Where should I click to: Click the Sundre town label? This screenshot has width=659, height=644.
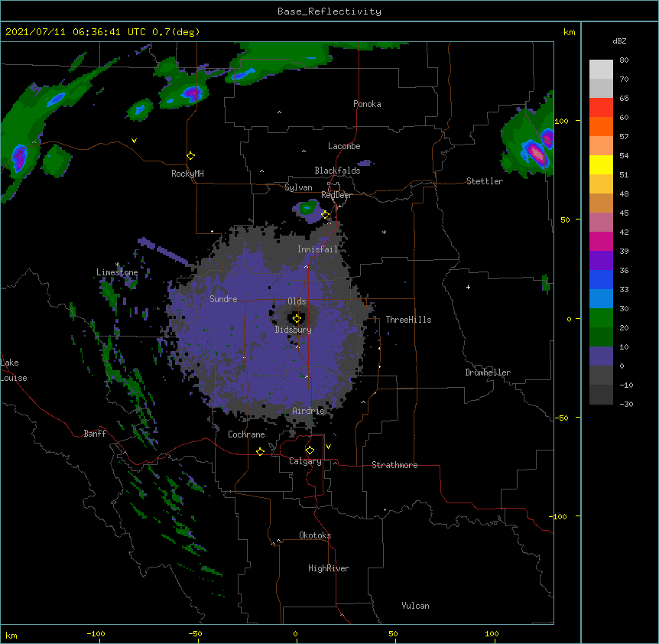tap(223, 299)
